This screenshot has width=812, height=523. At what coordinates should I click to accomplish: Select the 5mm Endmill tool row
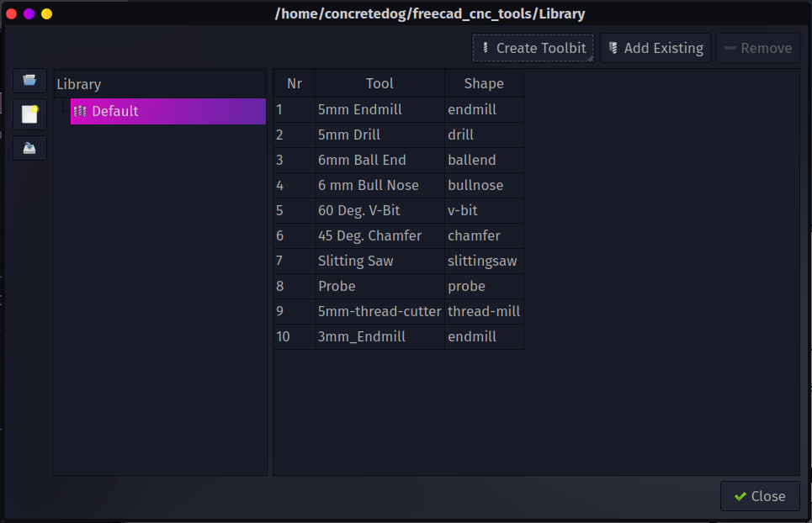[379, 109]
